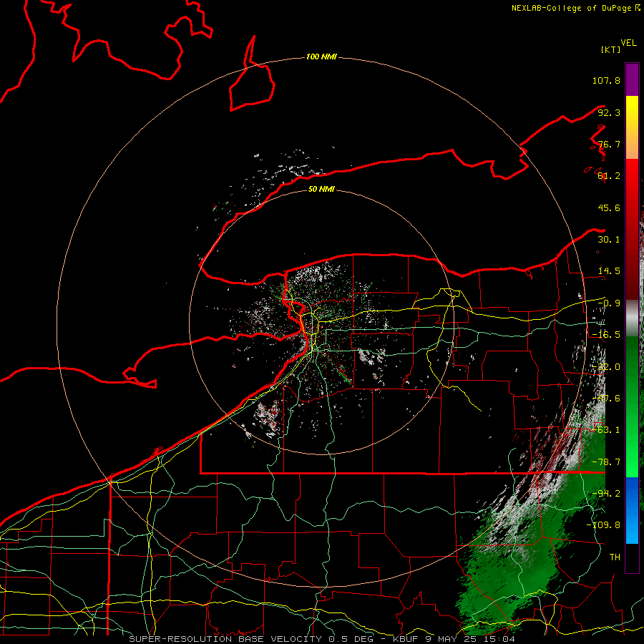Viewport: 644px width, 644px height.
Task: Click the -63.1 legend value
Action: pos(606,429)
